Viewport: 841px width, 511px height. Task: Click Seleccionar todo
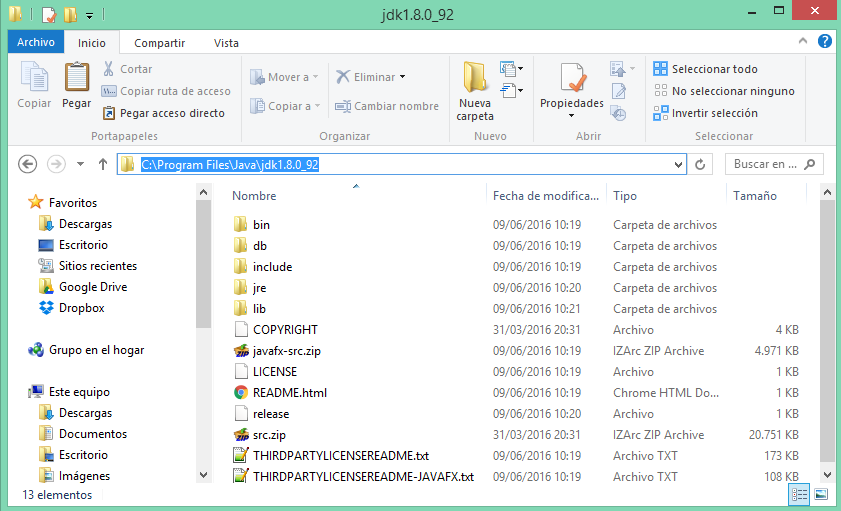[705, 69]
